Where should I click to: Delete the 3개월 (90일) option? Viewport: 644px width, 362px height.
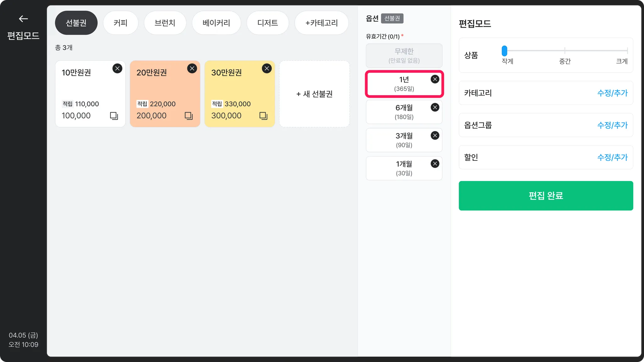[435, 135]
